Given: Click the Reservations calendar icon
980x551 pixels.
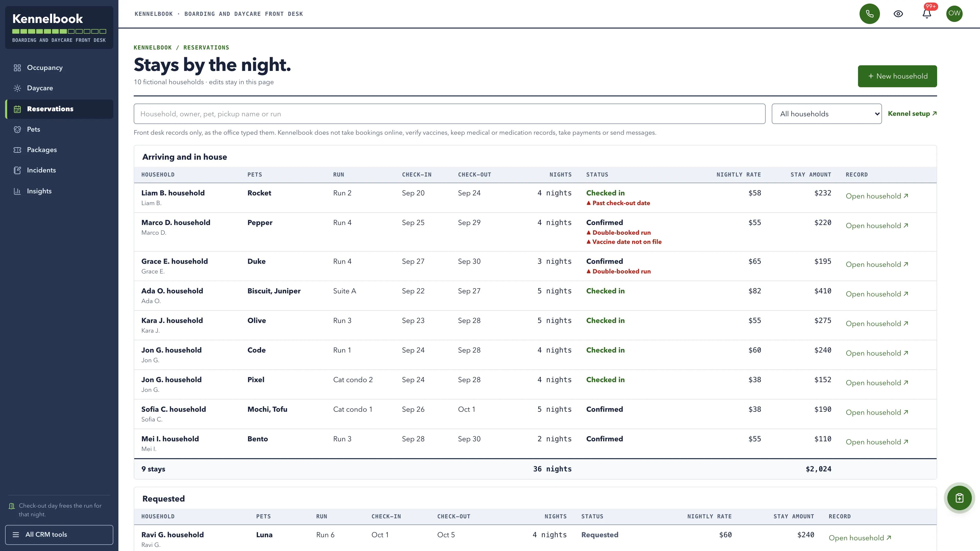Looking at the screenshot, I should click(x=17, y=109).
